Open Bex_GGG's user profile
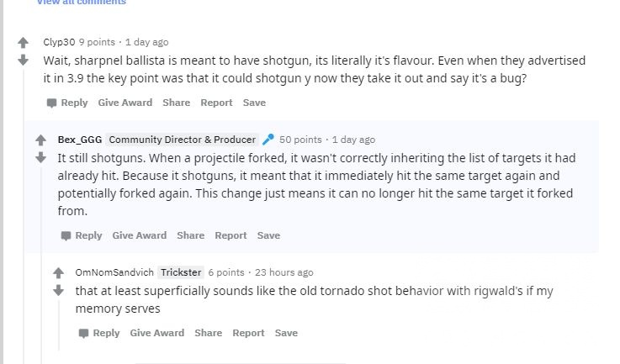The width and height of the screenshot is (620, 364). (x=79, y=140)
